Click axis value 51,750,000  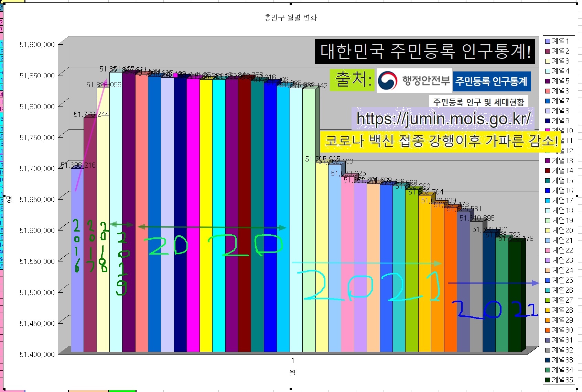pyautogui.click(x=37, y=137)
